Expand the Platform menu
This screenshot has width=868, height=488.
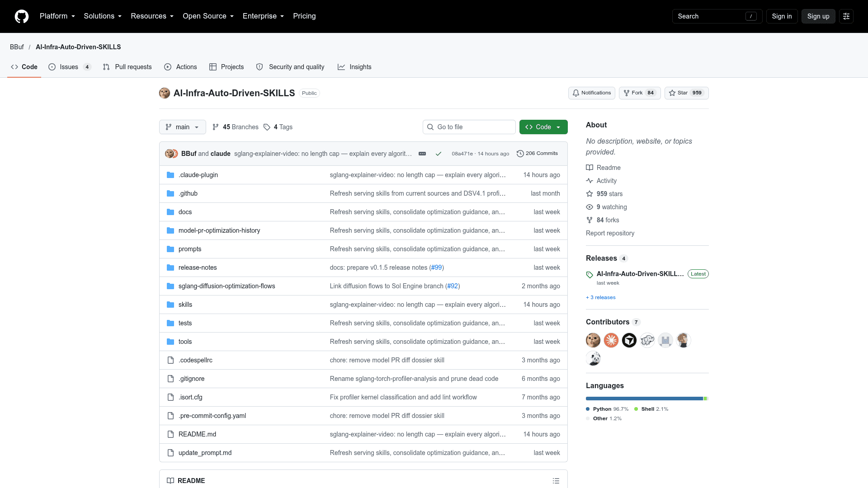57,16
